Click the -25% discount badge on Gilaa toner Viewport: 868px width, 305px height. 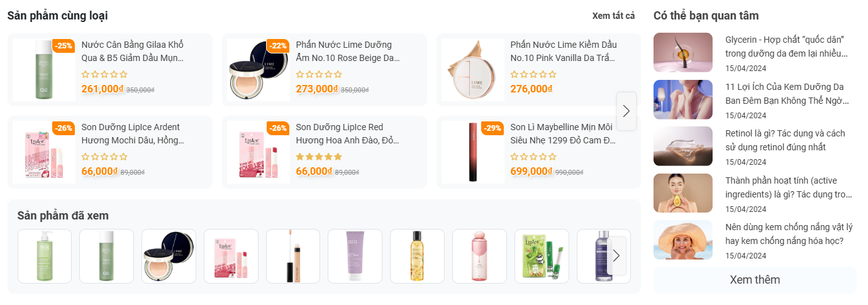[x=64, y=45]
